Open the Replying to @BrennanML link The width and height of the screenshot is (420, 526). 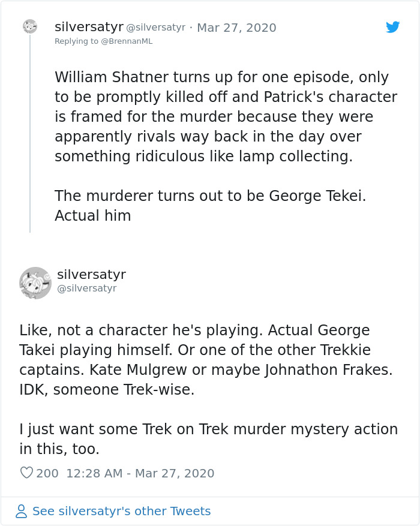click(x=103, y=41)
